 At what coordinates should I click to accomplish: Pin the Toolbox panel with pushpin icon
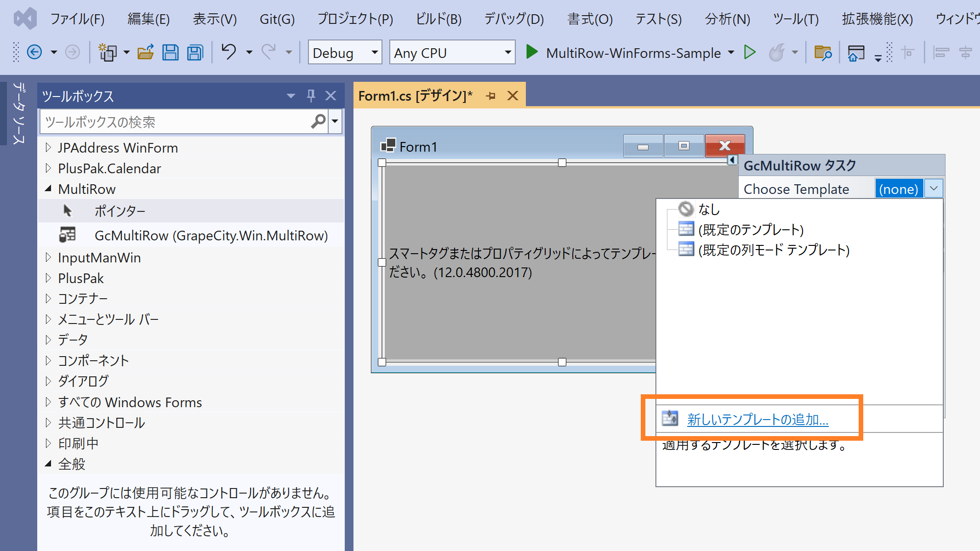click(x=311, y=96)
